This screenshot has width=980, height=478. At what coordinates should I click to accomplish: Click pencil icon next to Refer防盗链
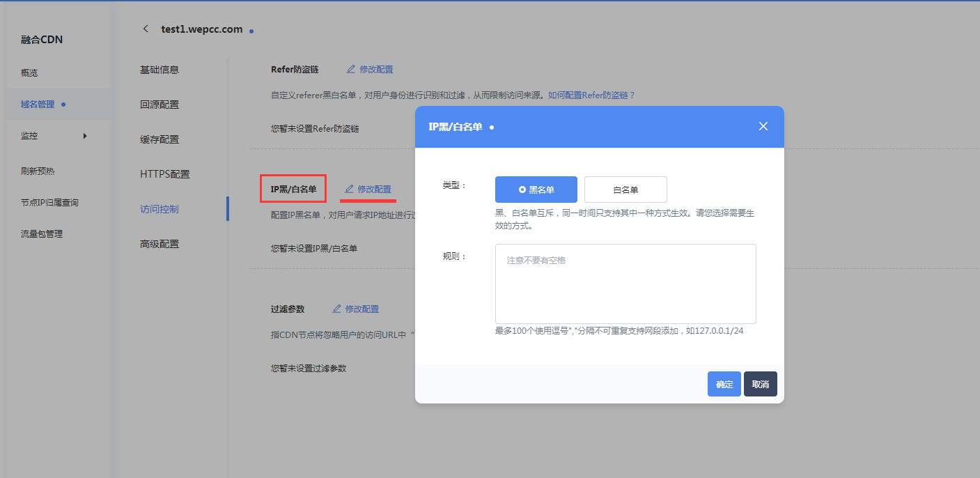point(351,70)
